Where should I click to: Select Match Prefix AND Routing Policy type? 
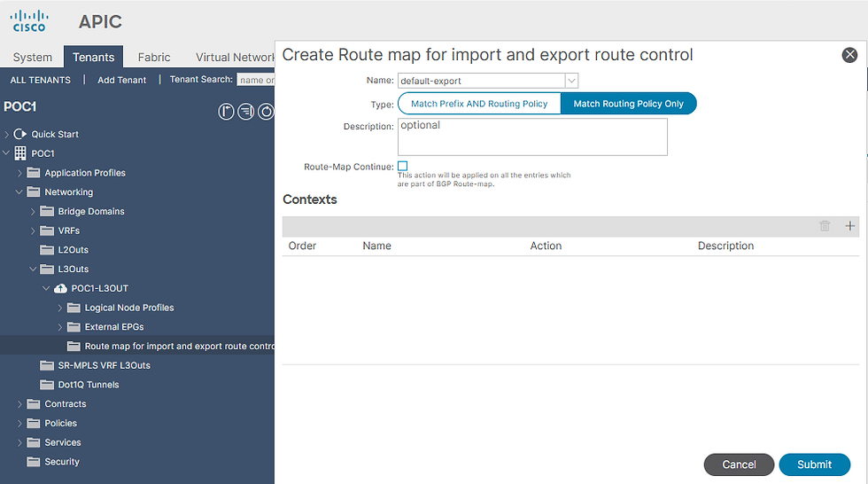click(479, 104)
